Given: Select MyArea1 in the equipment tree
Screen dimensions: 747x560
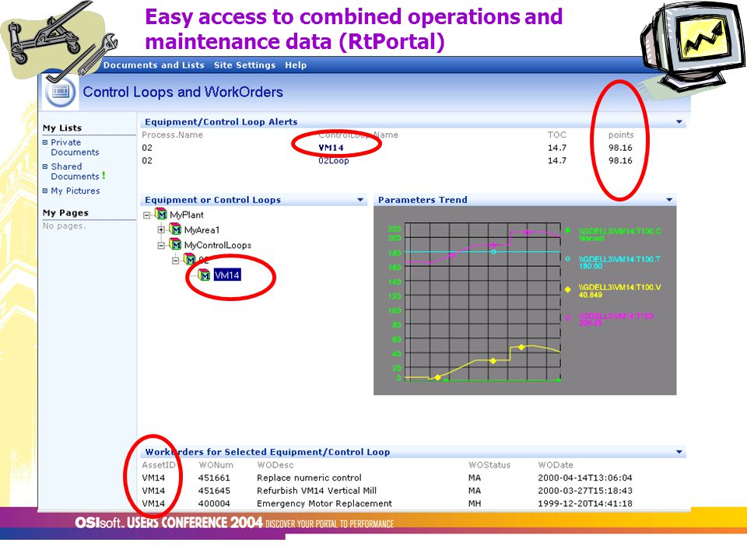Looking at the screenshot, I should pos(202,230).
